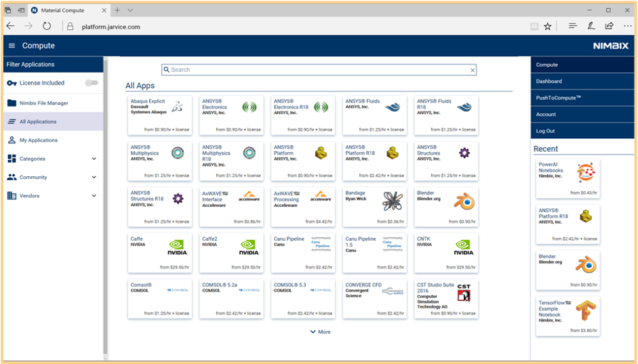The width and height of the screenshot is (638, 364).
Task: Open Dashboard from the right menu
Action: tap(582, 81)
